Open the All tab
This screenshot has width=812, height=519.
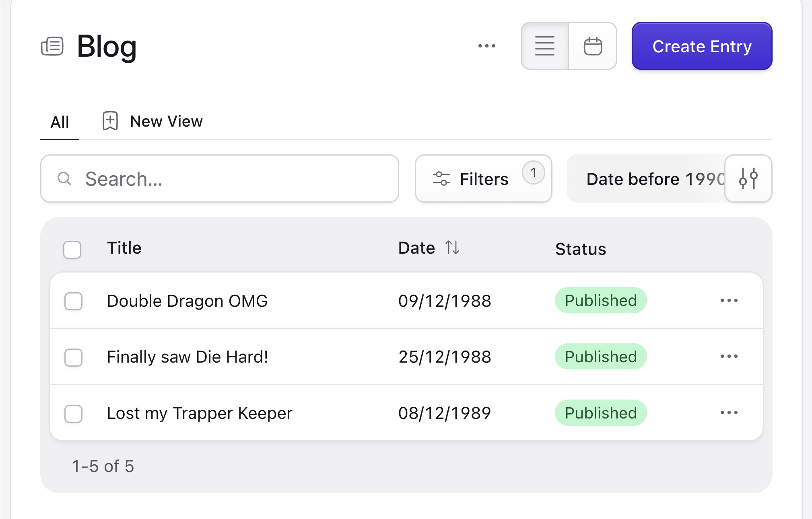[60, 122]
